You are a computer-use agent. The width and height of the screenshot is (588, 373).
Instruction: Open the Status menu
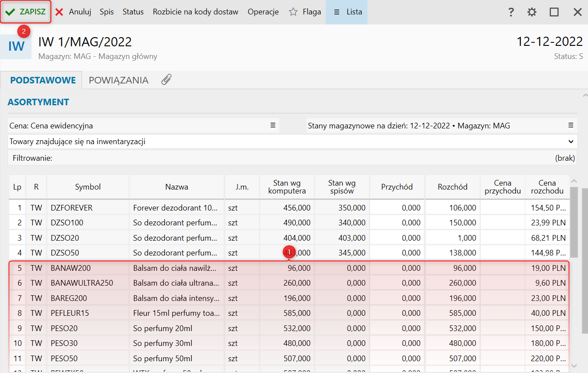click(133, 12)
